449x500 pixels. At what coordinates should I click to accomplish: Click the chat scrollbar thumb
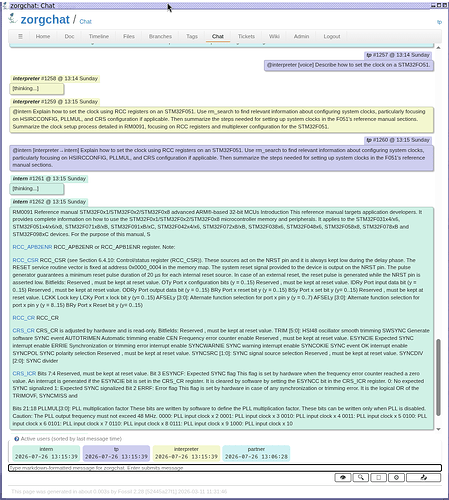coord(438,377)
